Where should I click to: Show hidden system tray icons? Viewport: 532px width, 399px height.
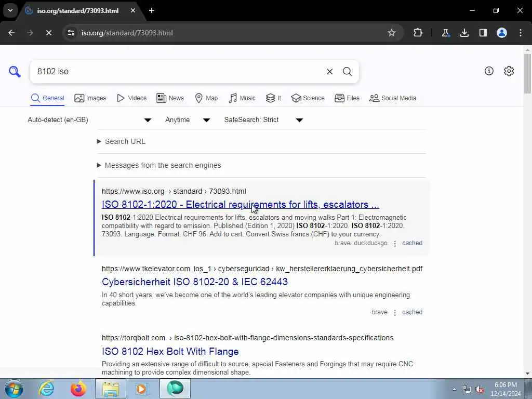click(454, 389)
